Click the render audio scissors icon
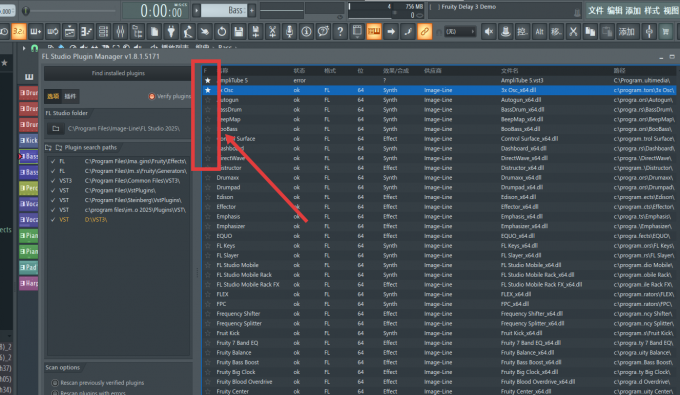The width and height of the screenshot is (680, 395). click(272, 32)
